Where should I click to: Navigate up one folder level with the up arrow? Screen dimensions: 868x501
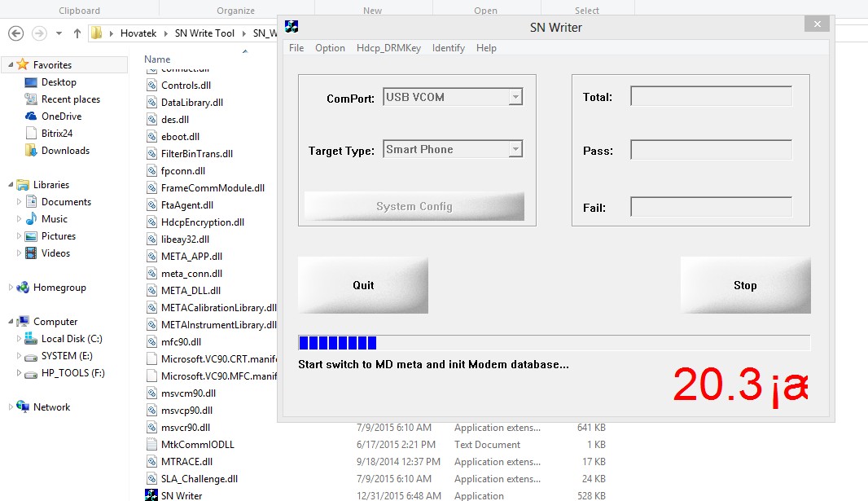coord(75,33)
